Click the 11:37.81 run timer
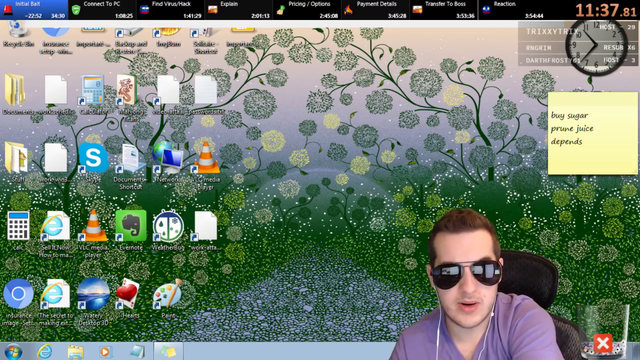 pos(606,10)
